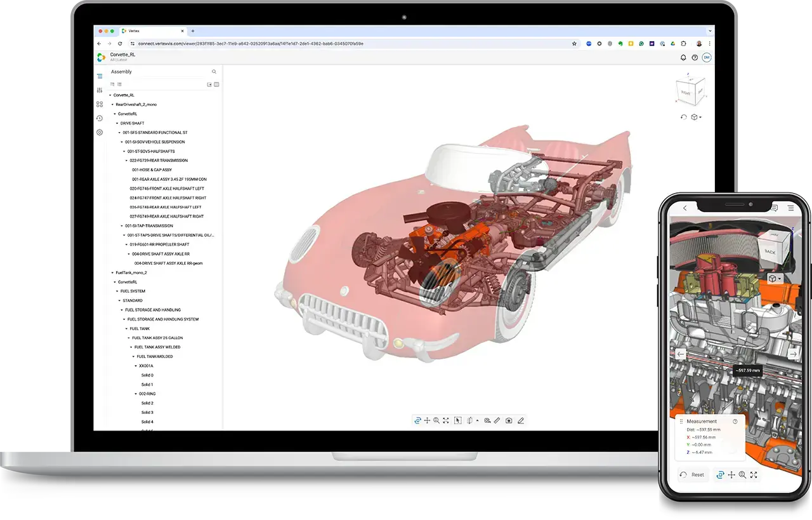
Task: Collapse the 022-FG739-REAR TRANSMISSION node
Action: coord(127,161)
